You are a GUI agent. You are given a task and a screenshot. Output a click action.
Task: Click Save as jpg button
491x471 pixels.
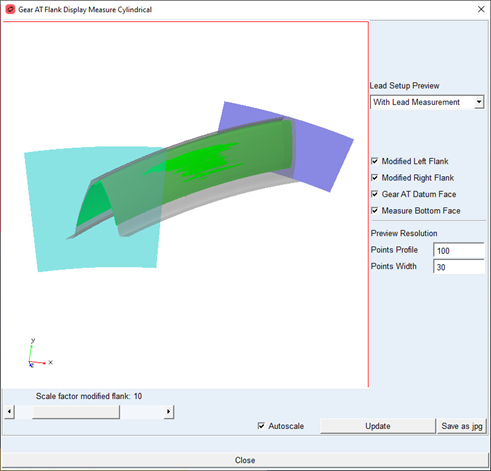[x=462, y=426]
